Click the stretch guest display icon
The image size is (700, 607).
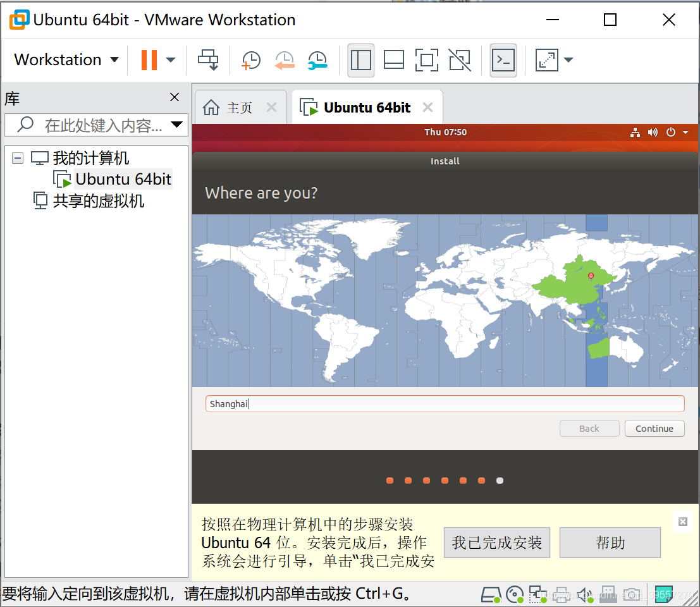547,60
